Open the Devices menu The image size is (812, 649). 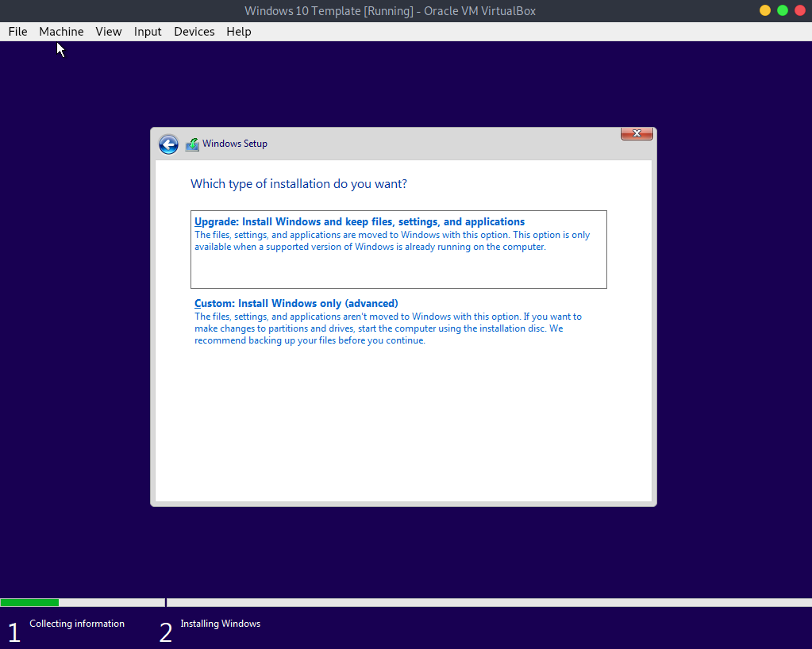click(x=194, y=32)
